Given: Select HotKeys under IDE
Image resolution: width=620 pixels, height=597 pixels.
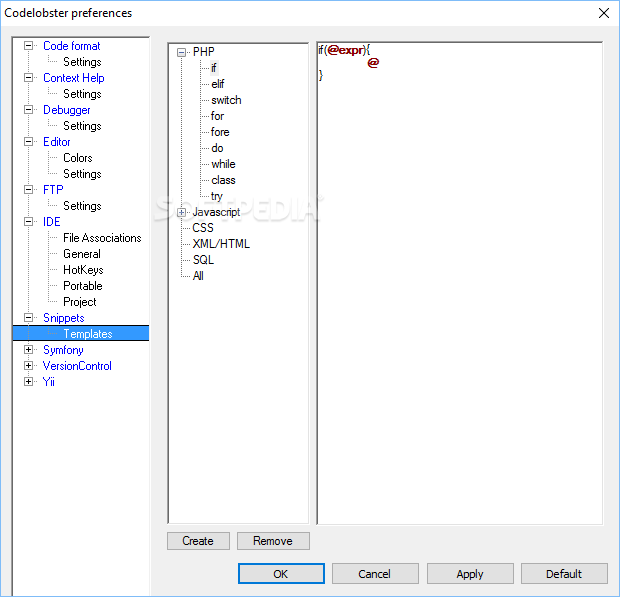Looking at the screenshot, I should [83, 270].
